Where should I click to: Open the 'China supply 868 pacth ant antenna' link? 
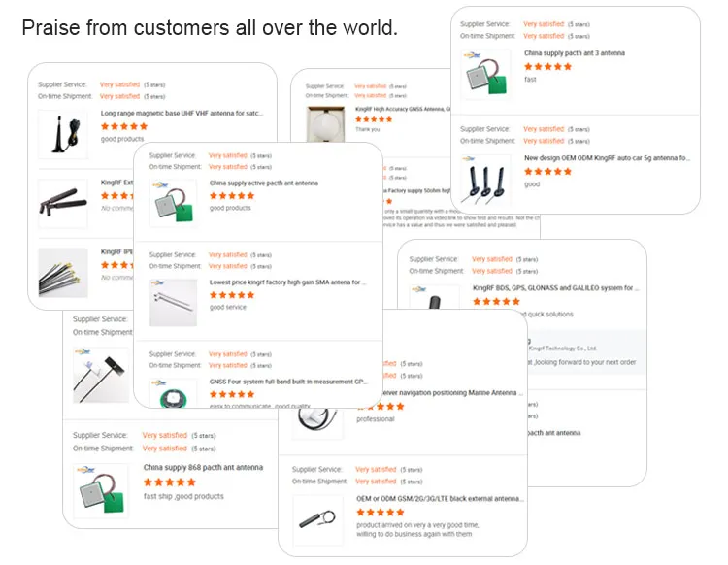click(x=203, y=468)
